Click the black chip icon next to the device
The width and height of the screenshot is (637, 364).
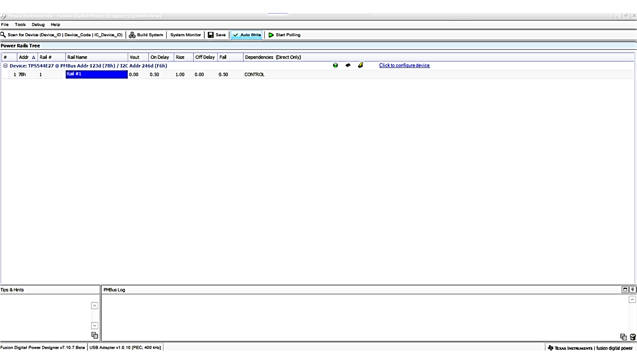(348, 65)
